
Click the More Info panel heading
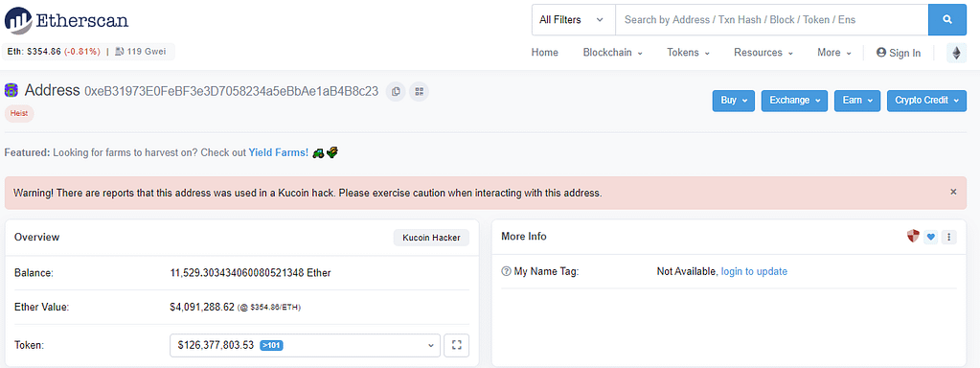(x=524, y=236)
